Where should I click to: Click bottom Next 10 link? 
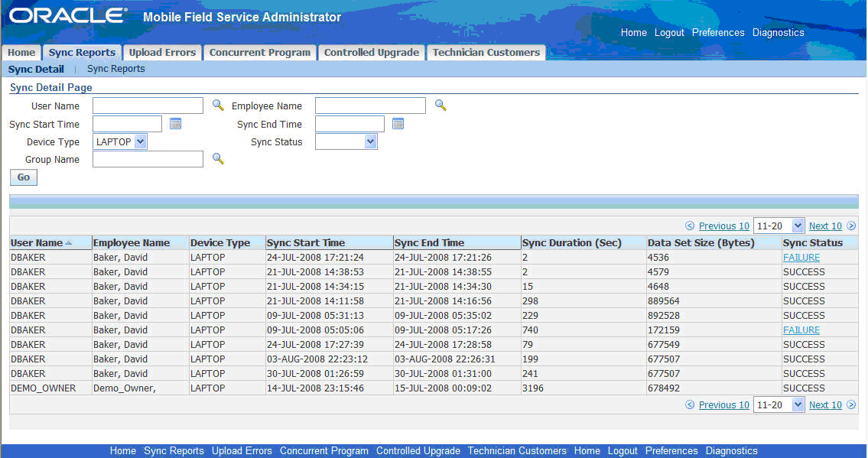(825, 404)
